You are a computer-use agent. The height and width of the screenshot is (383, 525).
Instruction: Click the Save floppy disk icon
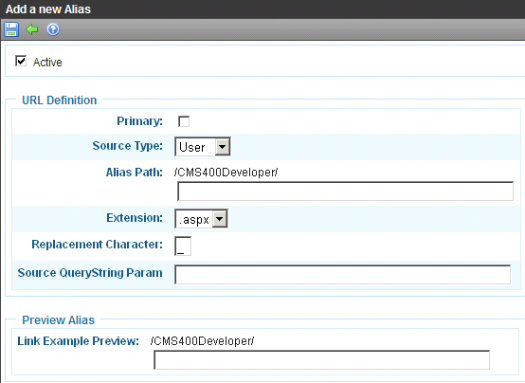11,29
